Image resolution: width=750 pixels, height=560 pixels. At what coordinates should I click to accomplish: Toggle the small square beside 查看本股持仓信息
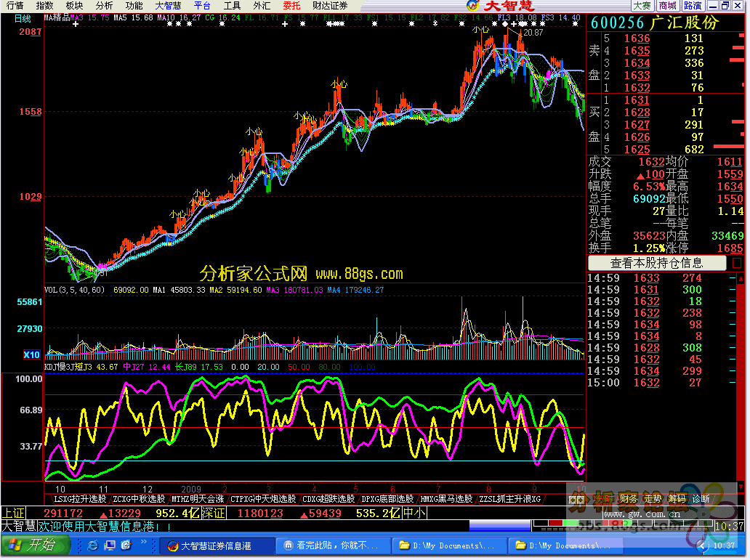[x=737, y=263]
